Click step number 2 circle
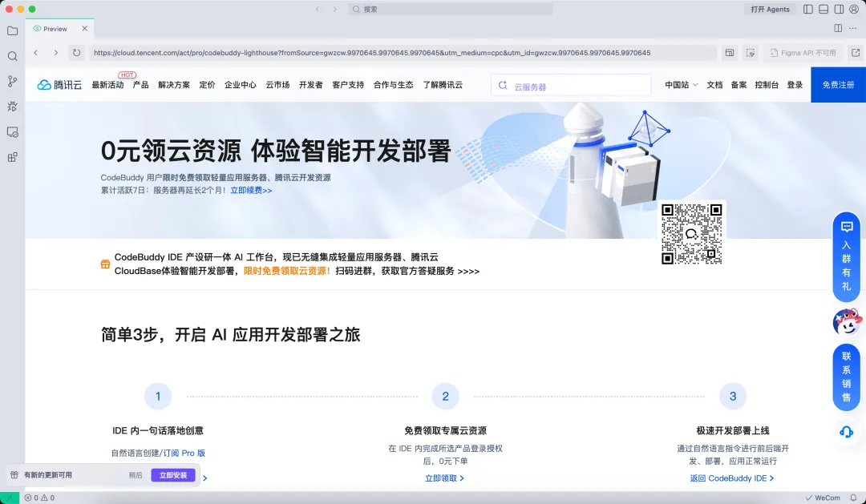Viewport: 866px width, 504px height. click(445, 397)
